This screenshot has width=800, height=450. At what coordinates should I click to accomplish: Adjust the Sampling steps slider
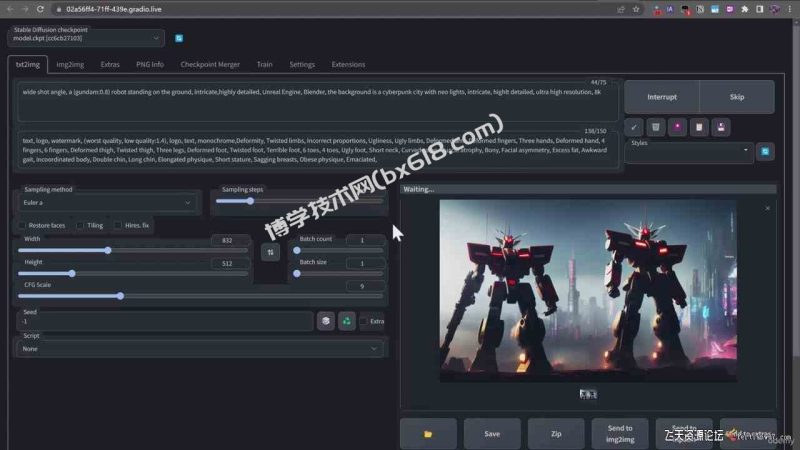click(x=299, y=201)
